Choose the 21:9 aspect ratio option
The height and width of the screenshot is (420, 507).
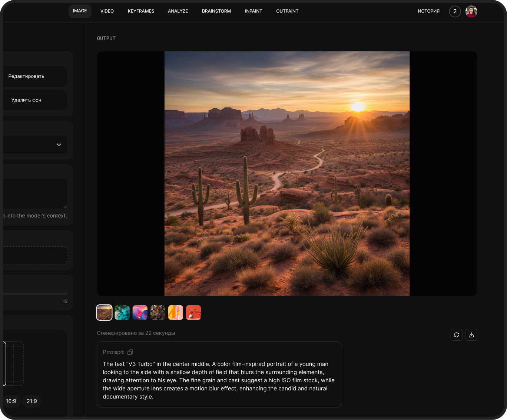tap(32, 401)
